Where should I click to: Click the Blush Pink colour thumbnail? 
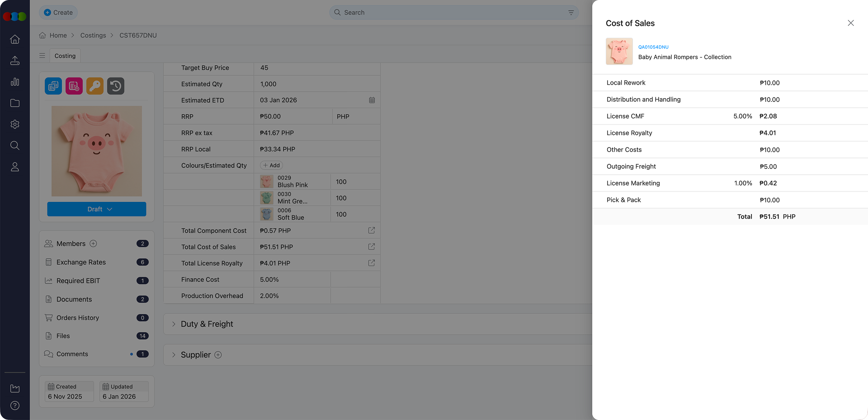266,181
